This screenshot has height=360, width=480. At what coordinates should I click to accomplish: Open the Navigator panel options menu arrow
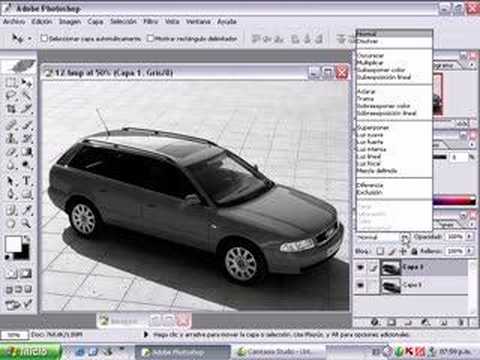[472, 64]
